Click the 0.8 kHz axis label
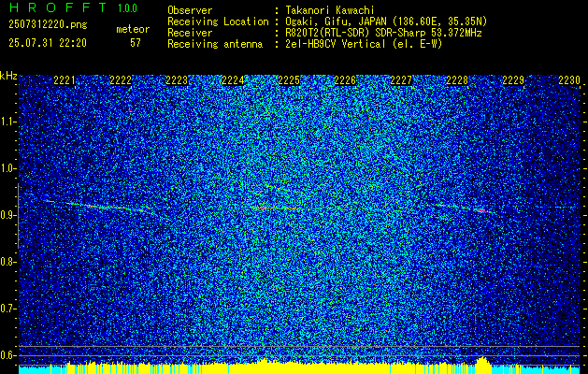The width and height of the screenshot is (588, 374). tap(7, 262)
